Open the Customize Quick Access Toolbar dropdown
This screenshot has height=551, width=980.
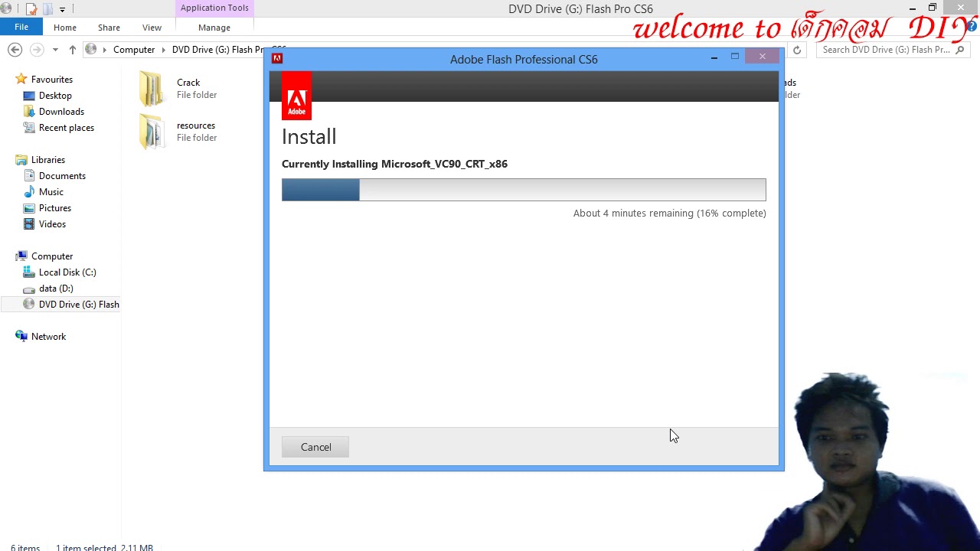point(62,9)
